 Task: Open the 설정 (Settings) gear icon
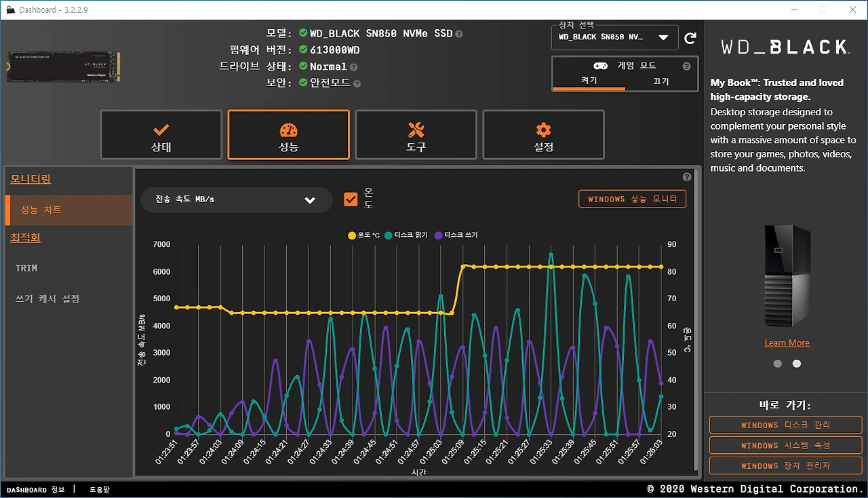[542, 128]
